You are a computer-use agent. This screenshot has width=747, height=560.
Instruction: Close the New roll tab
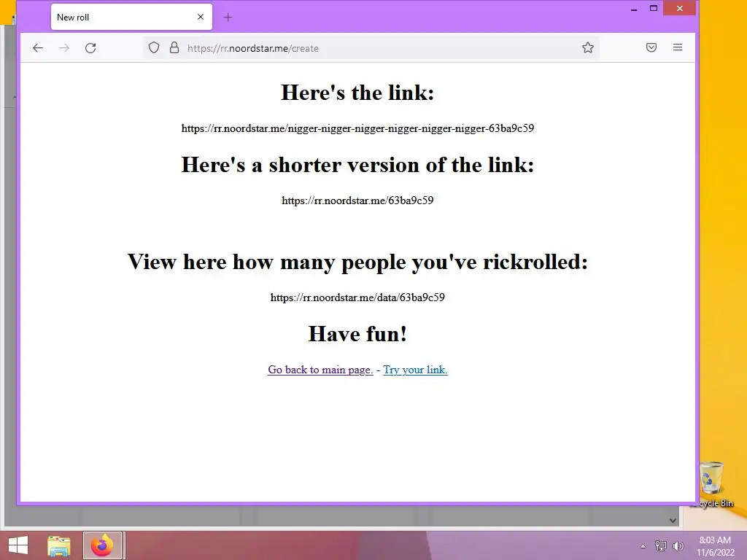tap(201, 17)
